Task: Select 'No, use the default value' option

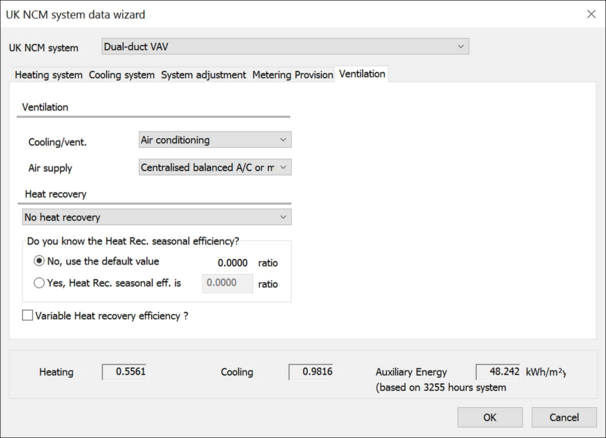Action: (x=40, y=262)
